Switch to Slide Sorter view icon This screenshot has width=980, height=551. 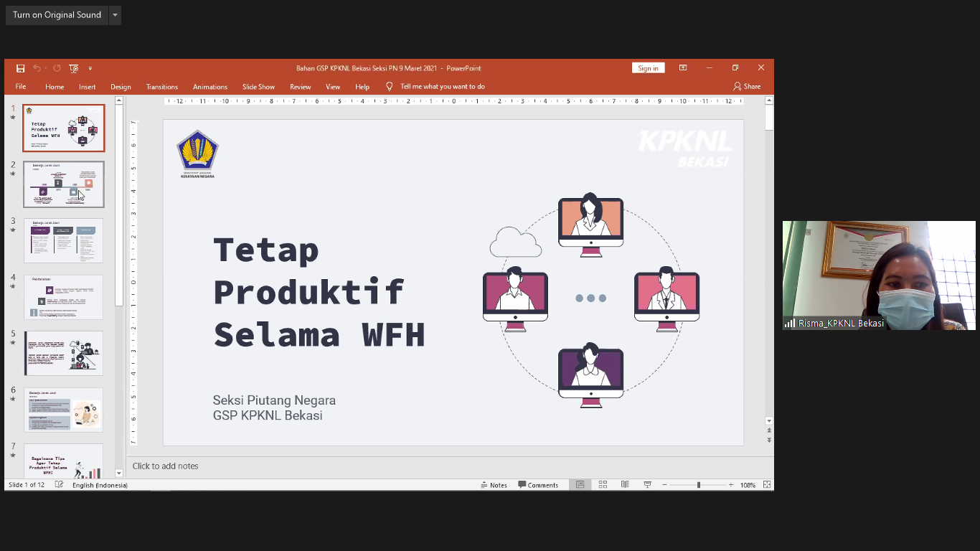tap(603, 485)
